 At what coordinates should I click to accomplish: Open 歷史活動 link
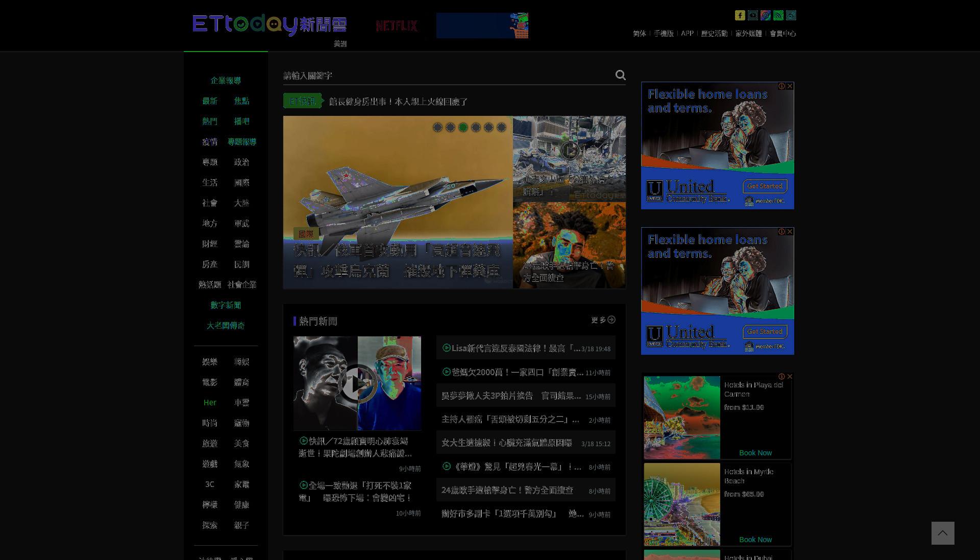tap(714, 34)
